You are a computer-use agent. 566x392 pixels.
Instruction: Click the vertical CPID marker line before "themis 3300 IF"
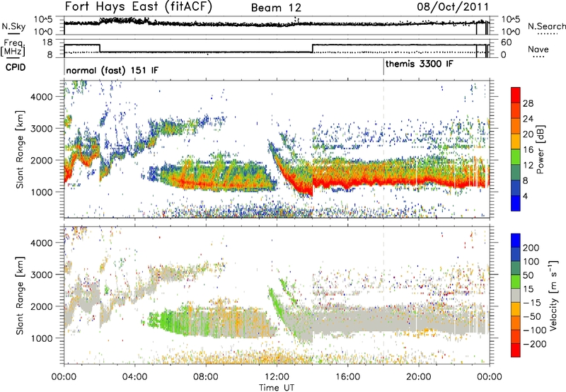[x=383, y=67]
